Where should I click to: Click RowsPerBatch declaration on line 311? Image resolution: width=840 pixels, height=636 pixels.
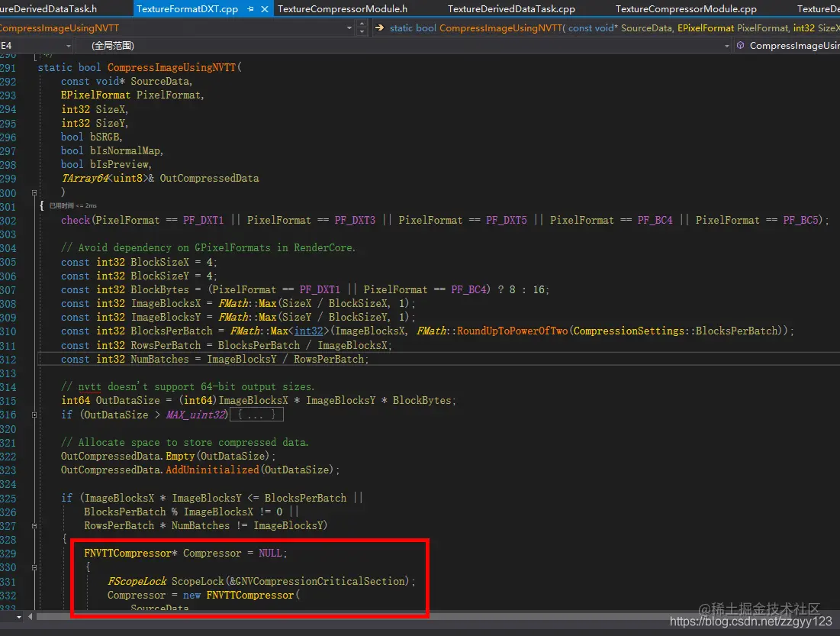click(x=166, y=345)
